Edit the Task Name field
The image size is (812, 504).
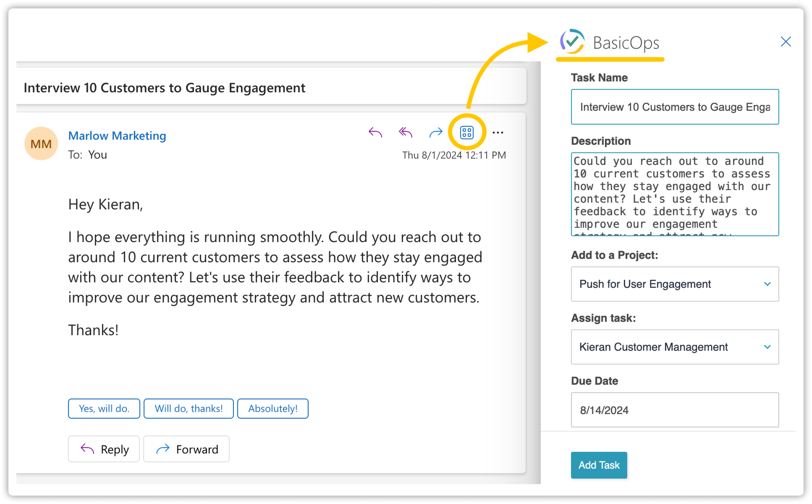674,107
